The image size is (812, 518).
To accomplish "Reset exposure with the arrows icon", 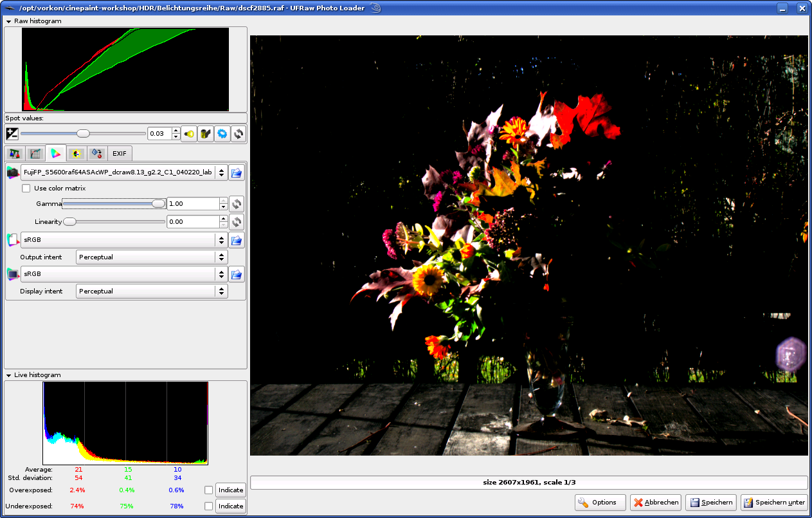I will coord(239,134).
